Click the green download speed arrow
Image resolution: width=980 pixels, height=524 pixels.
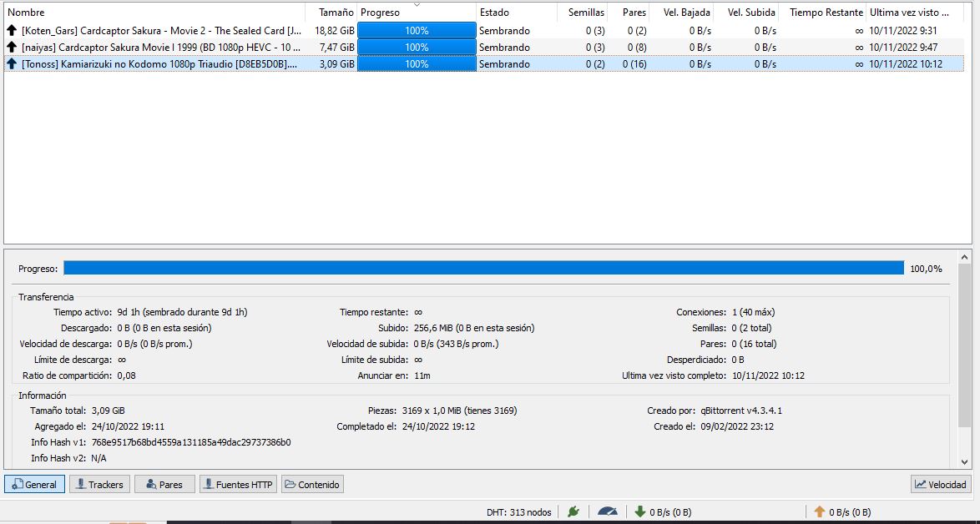pyautogui.click(x=640, y=512)
